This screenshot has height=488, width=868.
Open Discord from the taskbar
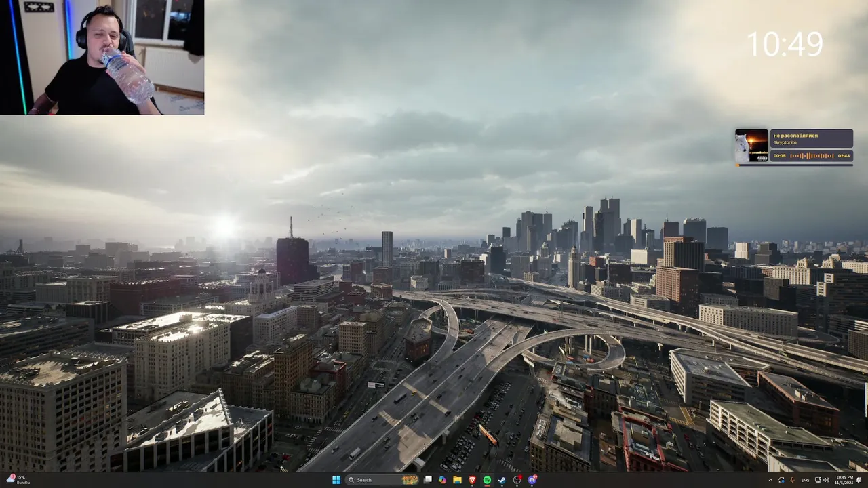point(532,480)
